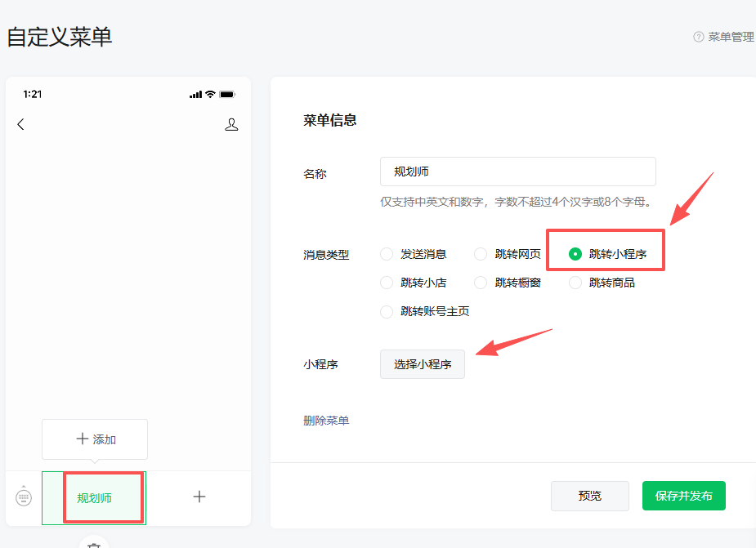Add a new menu with plus icon
The image size is (756, 548).
pos(199,497)
